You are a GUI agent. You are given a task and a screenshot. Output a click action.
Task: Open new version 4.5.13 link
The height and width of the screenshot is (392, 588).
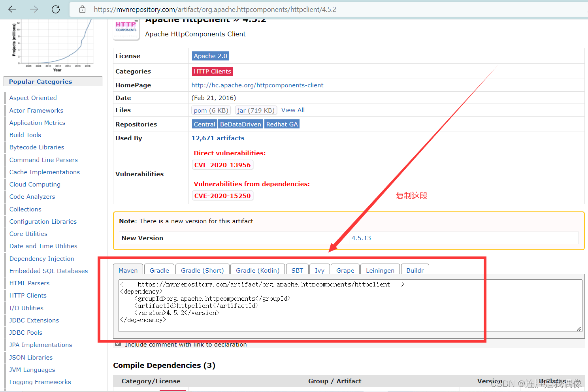click(361, 238)
